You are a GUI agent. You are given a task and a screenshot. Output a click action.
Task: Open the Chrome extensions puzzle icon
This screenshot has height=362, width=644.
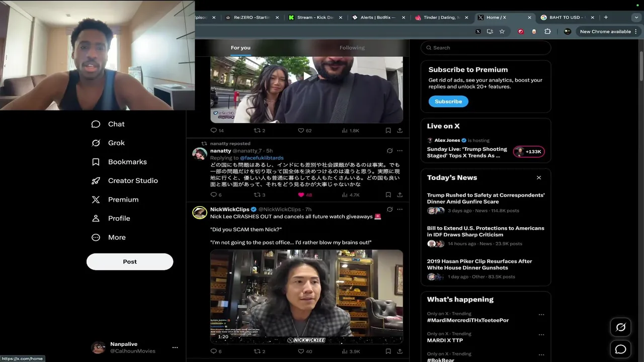pyautogui.click(x=547, y=31)
